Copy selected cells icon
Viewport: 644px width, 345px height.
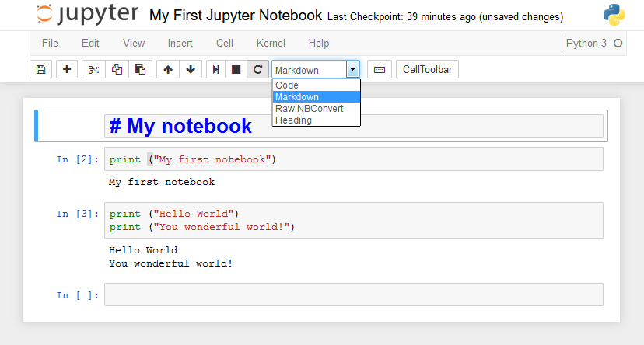pos(117,69)
